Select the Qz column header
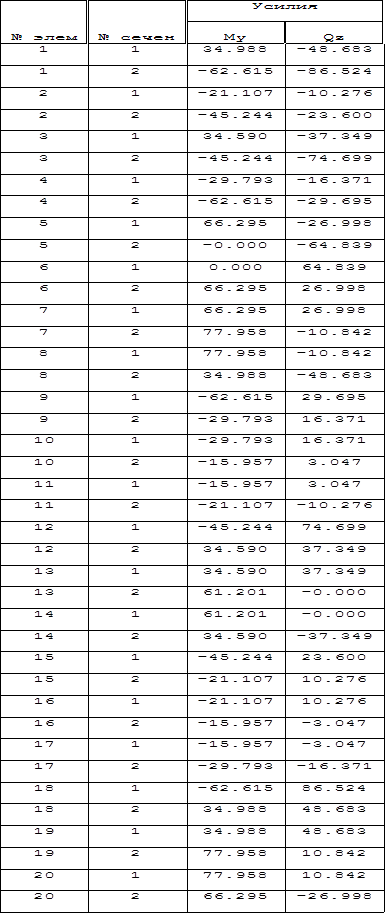This screenshot has width=385, height=913. [334, 37]
